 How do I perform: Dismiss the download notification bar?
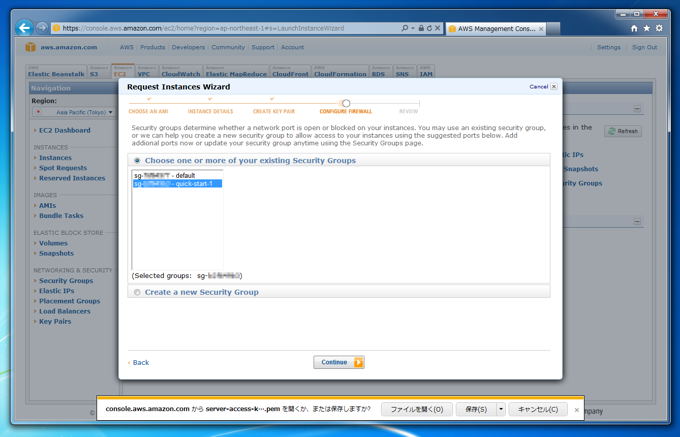point(576,410)
